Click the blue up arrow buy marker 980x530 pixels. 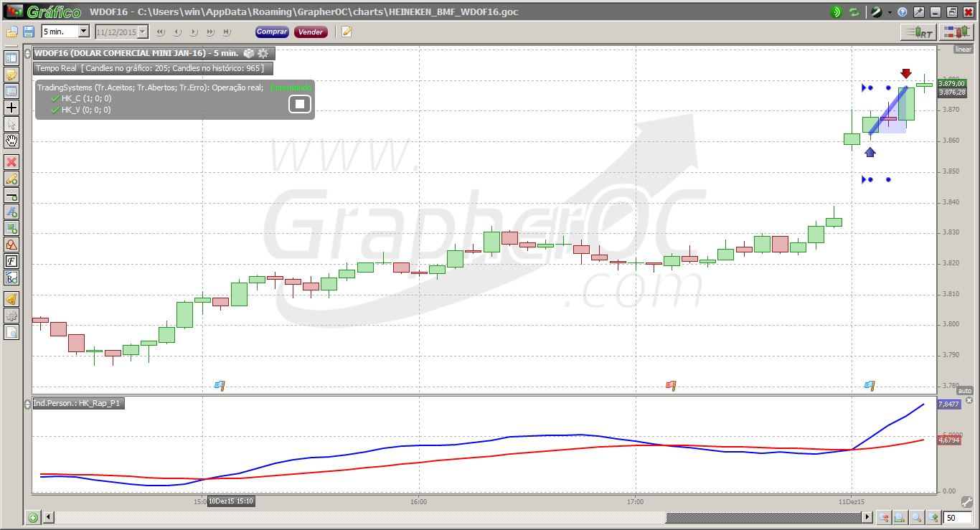[870, 152]
